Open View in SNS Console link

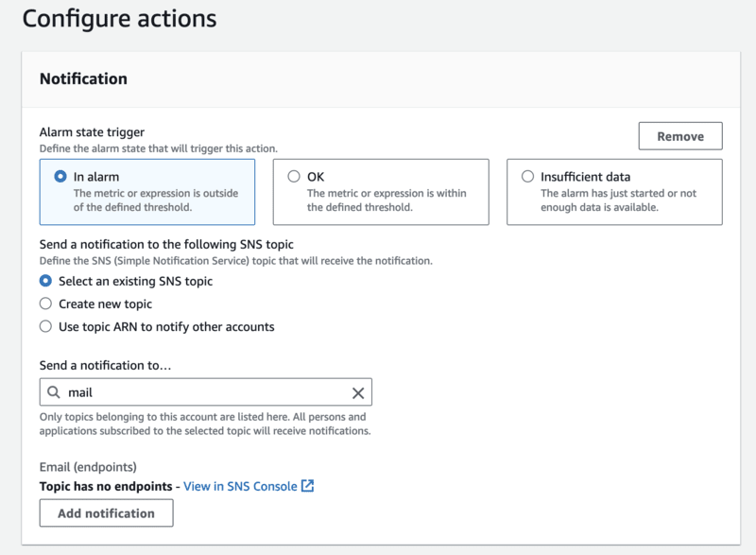[240, 486]
